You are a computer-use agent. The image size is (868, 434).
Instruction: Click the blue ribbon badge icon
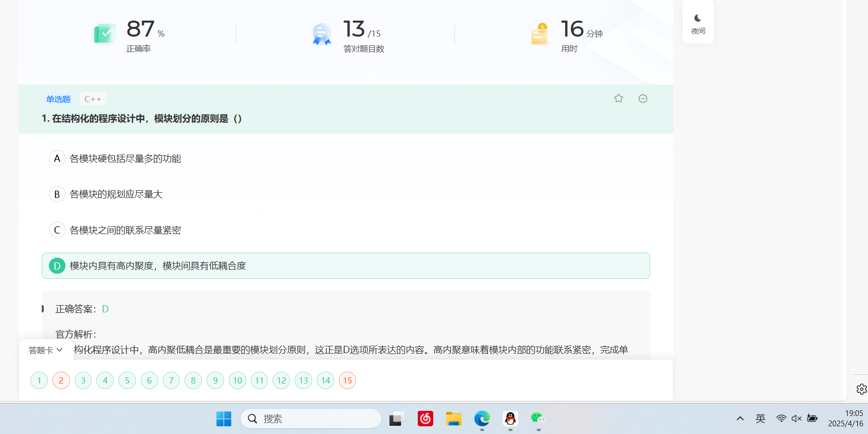coord(322,34)
